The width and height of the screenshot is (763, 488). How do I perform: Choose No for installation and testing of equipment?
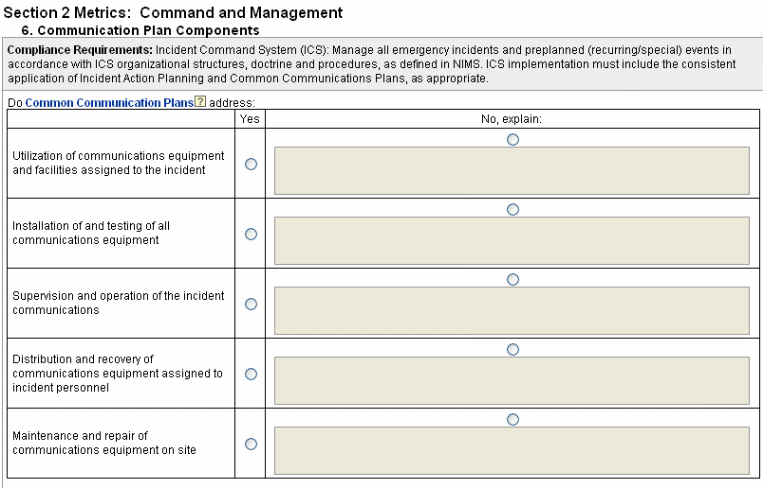click(513, 210)
